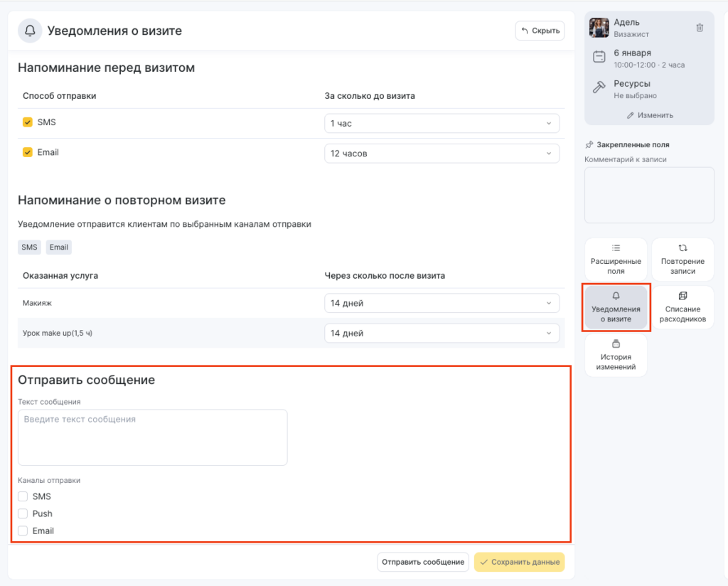
Task: Click the bell icon in notifications header
Action: click(30, 31)
